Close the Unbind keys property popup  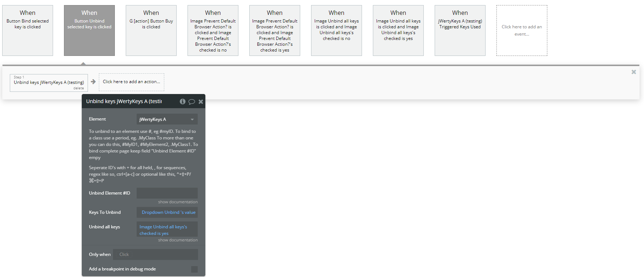(x=201, y=102)
